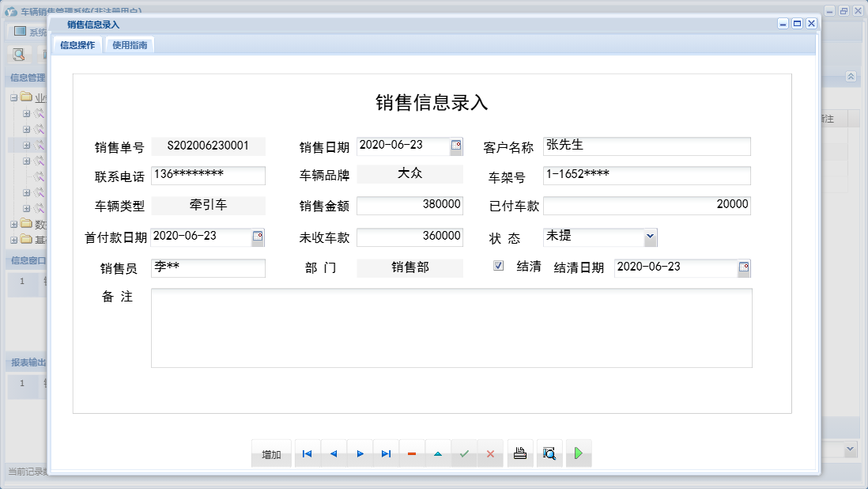The height and width of the screenshot is (489, 868).
Task: Click the 增加 add button
Action: point(271,453)
